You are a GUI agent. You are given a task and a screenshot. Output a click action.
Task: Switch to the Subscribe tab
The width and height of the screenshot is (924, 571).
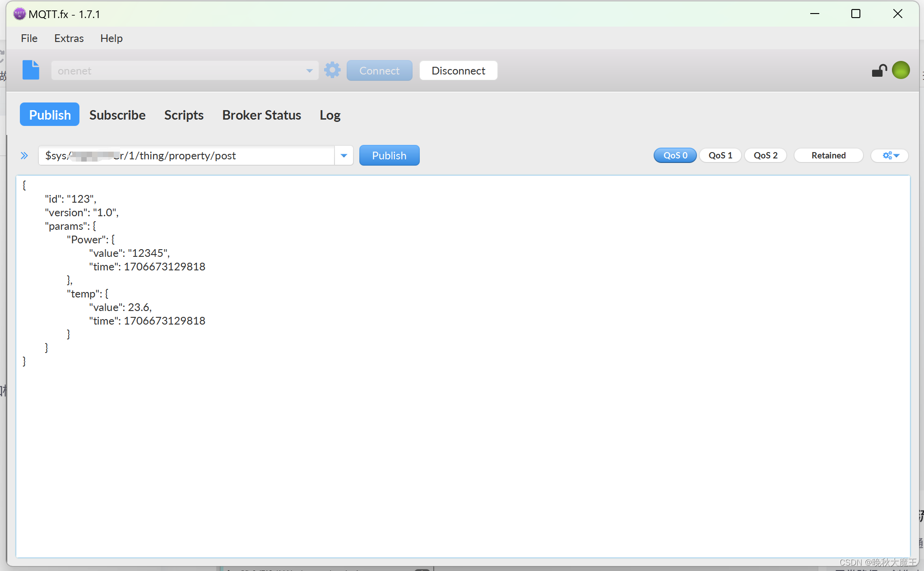click(x=117, y=115)
